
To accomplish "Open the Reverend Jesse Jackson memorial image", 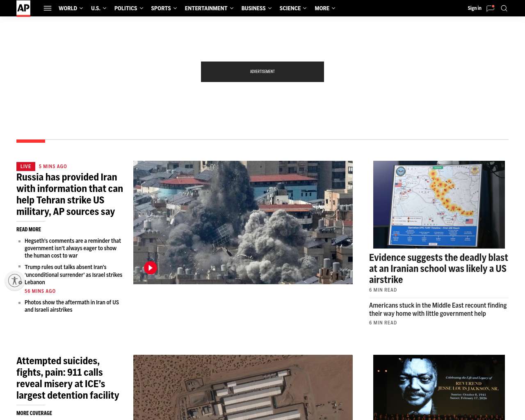I will (439, 387).
